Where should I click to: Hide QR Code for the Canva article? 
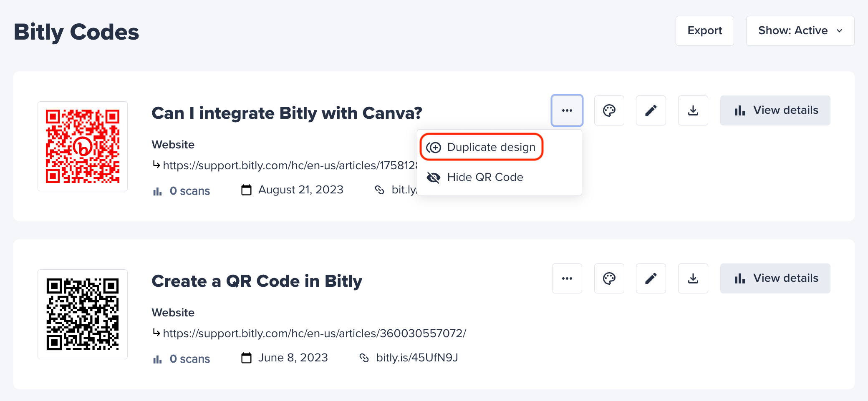coord(484,177)
